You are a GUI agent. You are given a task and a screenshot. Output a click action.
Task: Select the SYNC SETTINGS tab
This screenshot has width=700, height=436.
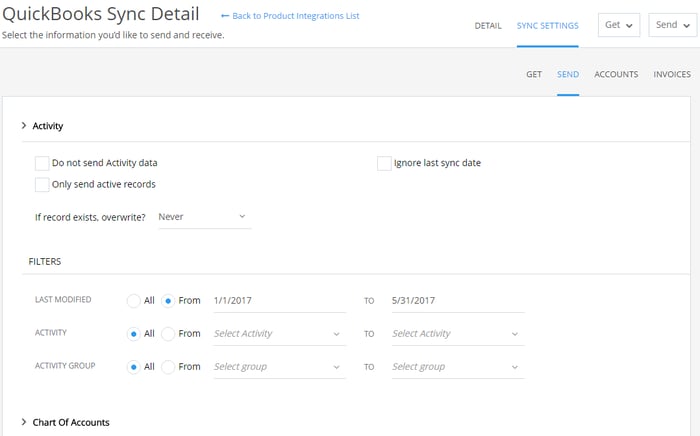click(x=547, y=26)
